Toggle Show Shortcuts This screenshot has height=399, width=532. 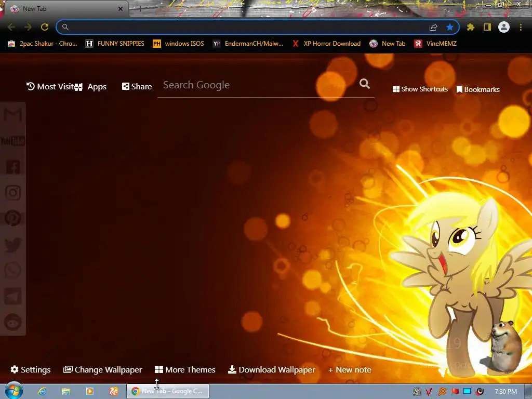click(x=420, y=89)
